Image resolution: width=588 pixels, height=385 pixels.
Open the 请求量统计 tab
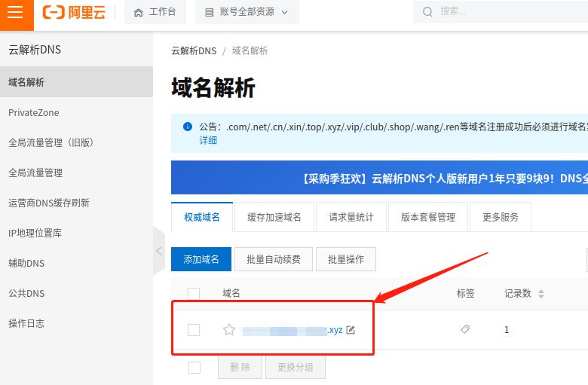351,217
